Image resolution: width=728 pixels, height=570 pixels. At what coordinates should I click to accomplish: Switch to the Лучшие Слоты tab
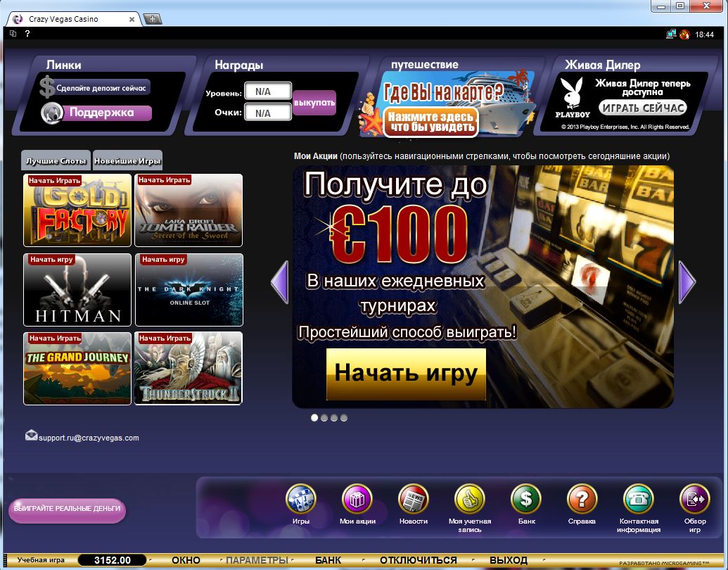(56, 160)
